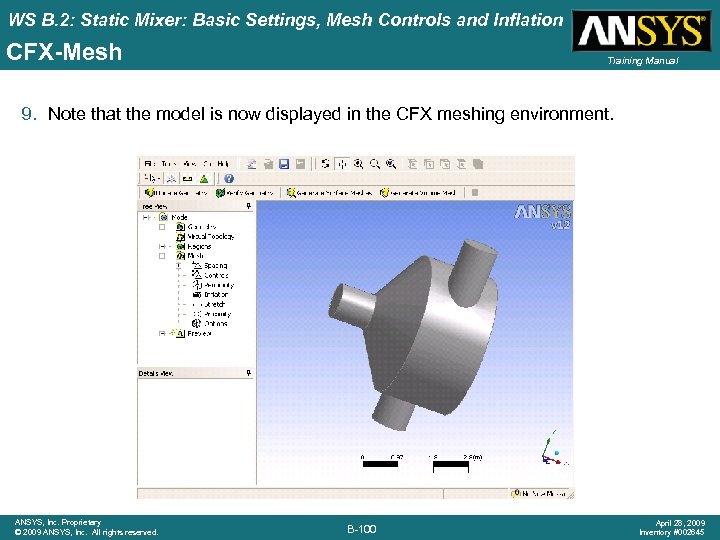Expand the Preview tree node
The image size is (720, 540).
pyautogui.click(x=162, y=333)
